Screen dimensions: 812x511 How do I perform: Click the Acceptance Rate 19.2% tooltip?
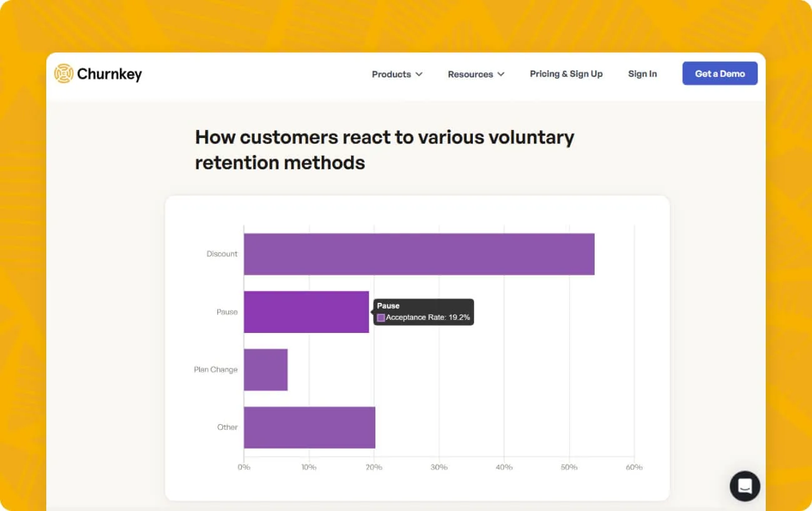(423, 312)
